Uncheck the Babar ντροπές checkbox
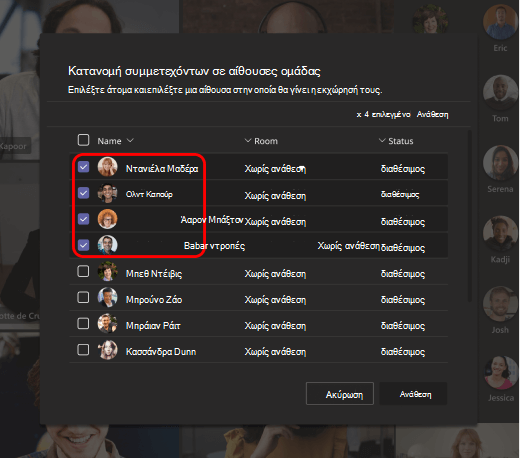The image size is (520, 458). (83, 245)
